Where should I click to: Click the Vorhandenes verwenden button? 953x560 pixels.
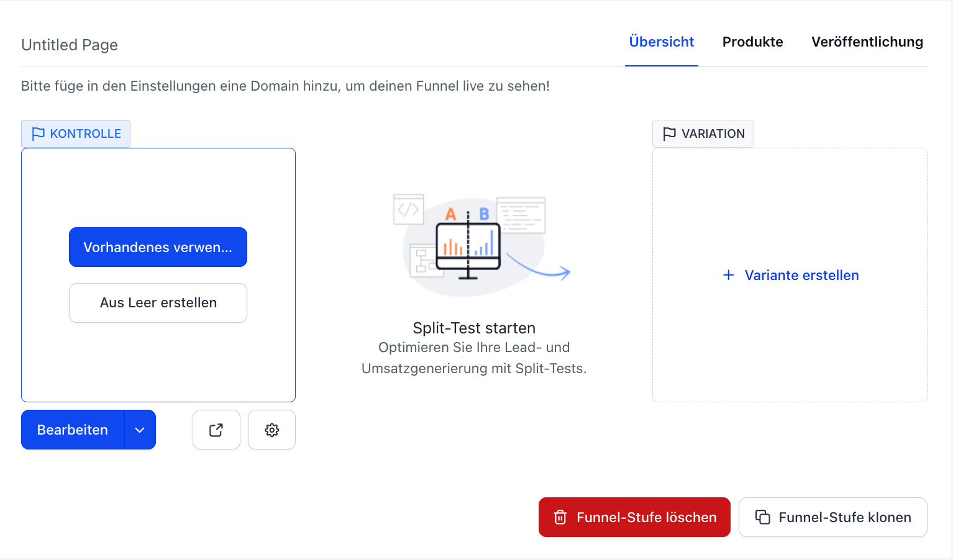point(158,246)
